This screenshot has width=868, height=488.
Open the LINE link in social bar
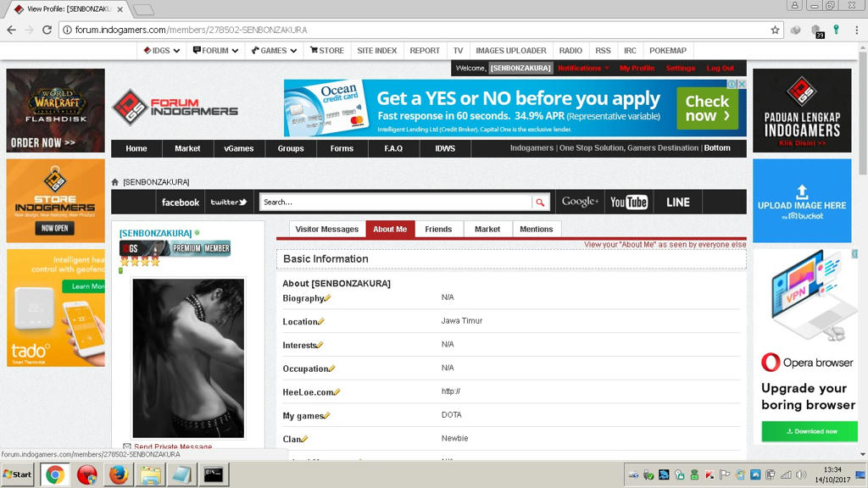678,202
